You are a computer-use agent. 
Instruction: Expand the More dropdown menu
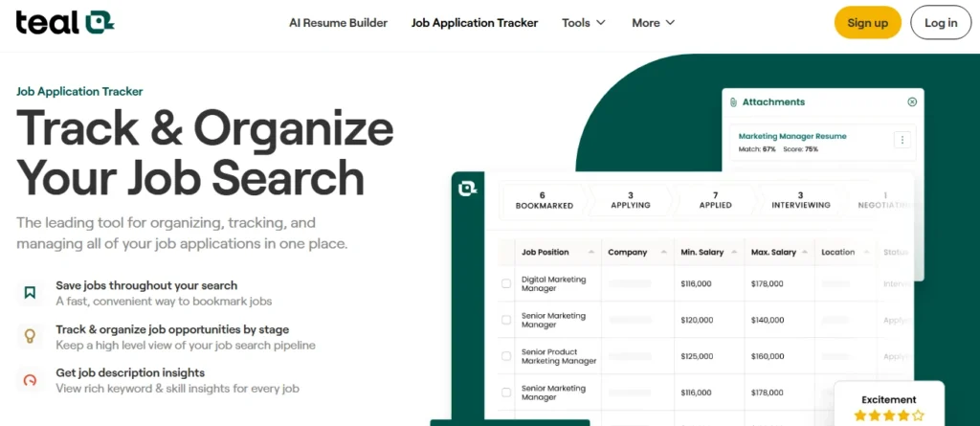click(x=653, y=23)
